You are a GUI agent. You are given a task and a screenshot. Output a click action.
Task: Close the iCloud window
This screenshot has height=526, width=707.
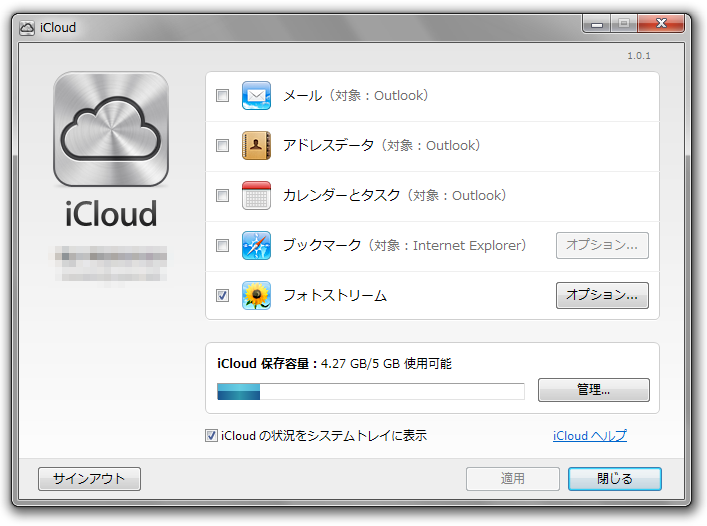[x=614, y=479]
